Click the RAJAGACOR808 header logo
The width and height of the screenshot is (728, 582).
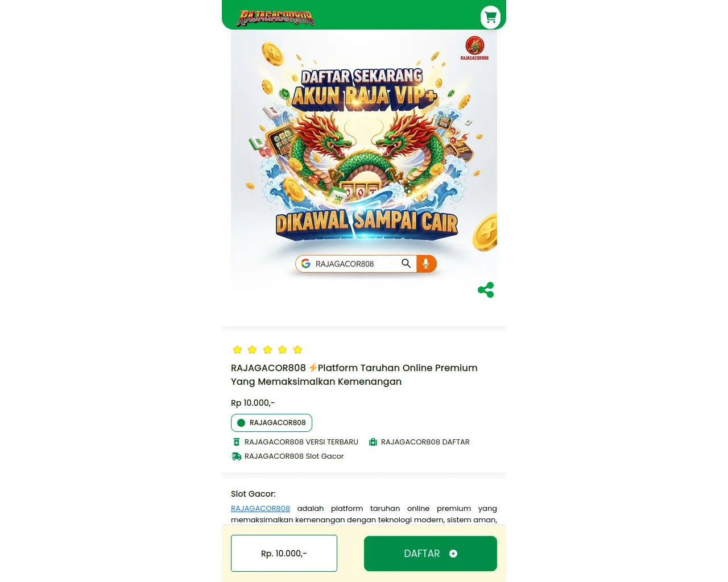pos(276,18)
